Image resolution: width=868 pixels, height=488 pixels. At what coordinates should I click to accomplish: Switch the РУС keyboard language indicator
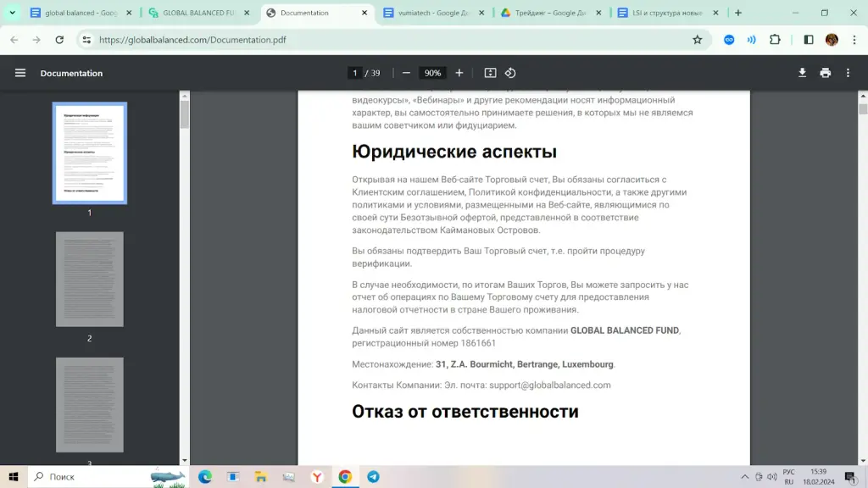[x=789, y=477]
